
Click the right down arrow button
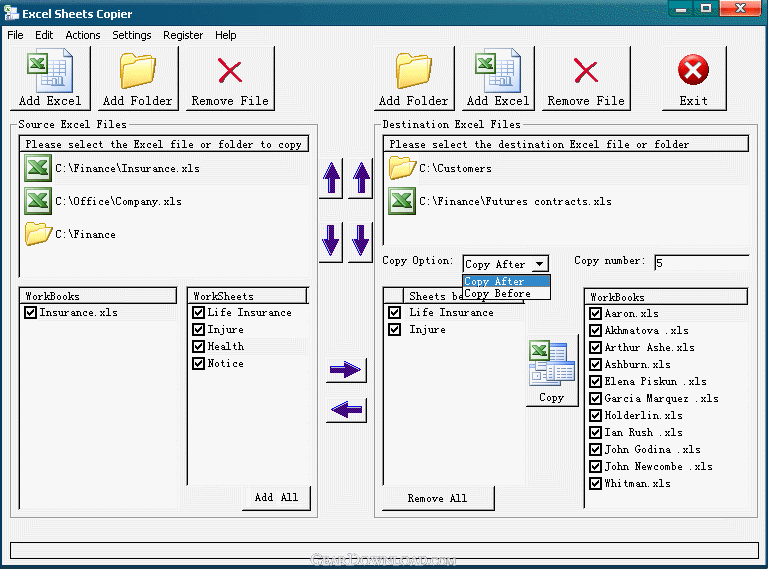click(361, 241)
